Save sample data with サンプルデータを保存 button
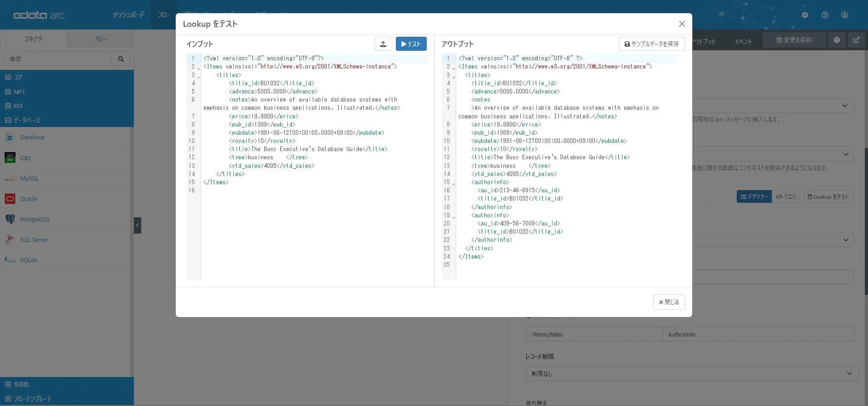The width and height of the screenshot is (868, 406). coord(651,44)
